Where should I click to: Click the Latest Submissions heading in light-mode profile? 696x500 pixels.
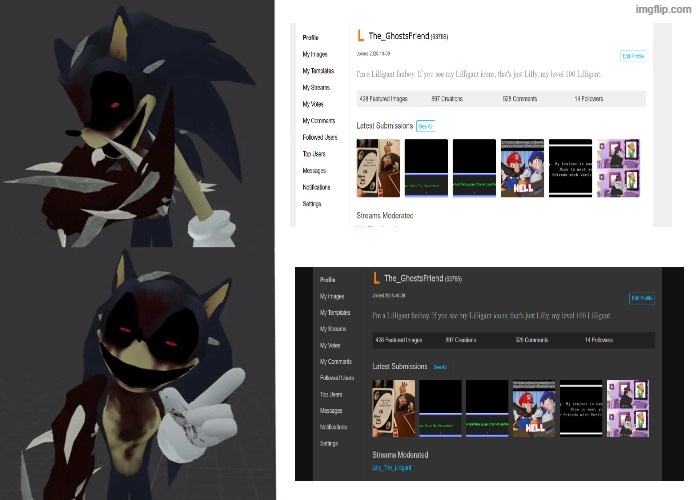pyautogui.click(x=384, y=126)
